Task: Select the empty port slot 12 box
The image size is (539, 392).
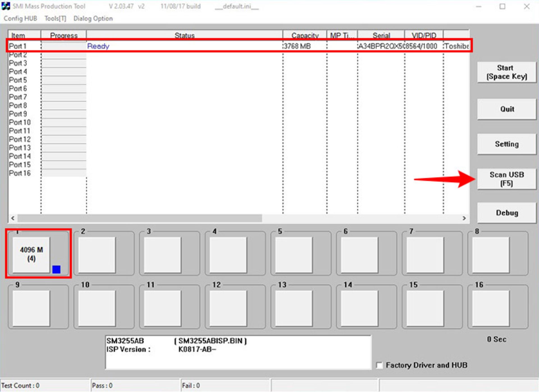Action: (x=228, y=308)
